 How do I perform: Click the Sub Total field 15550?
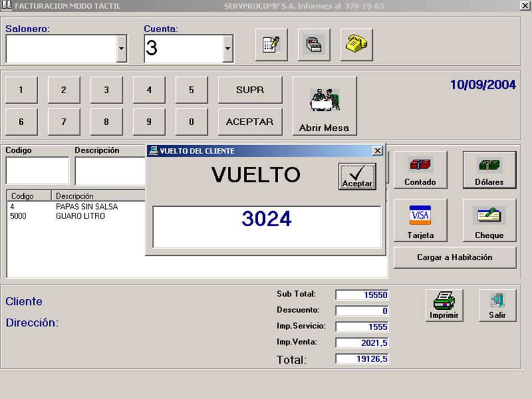(362, 295)
